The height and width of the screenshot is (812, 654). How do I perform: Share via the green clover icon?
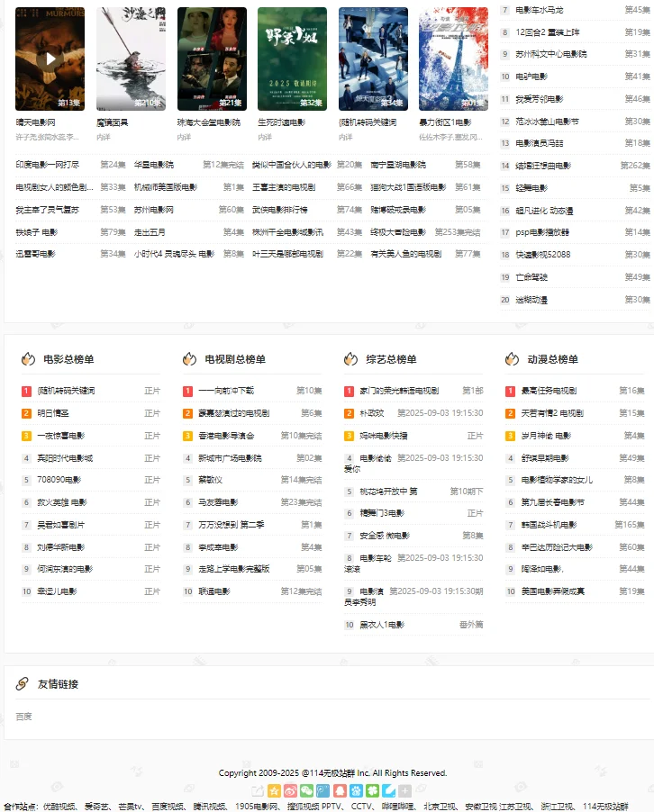click(373, 790)
